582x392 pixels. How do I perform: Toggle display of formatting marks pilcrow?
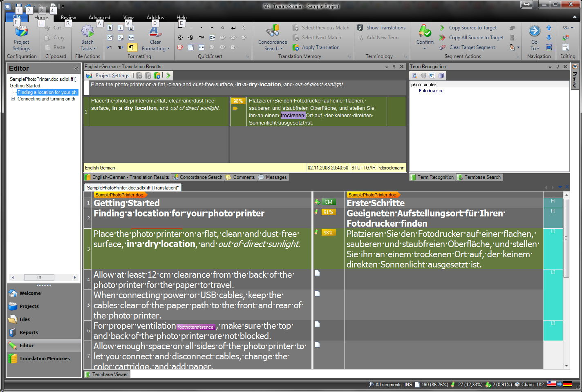coord(132,47)
